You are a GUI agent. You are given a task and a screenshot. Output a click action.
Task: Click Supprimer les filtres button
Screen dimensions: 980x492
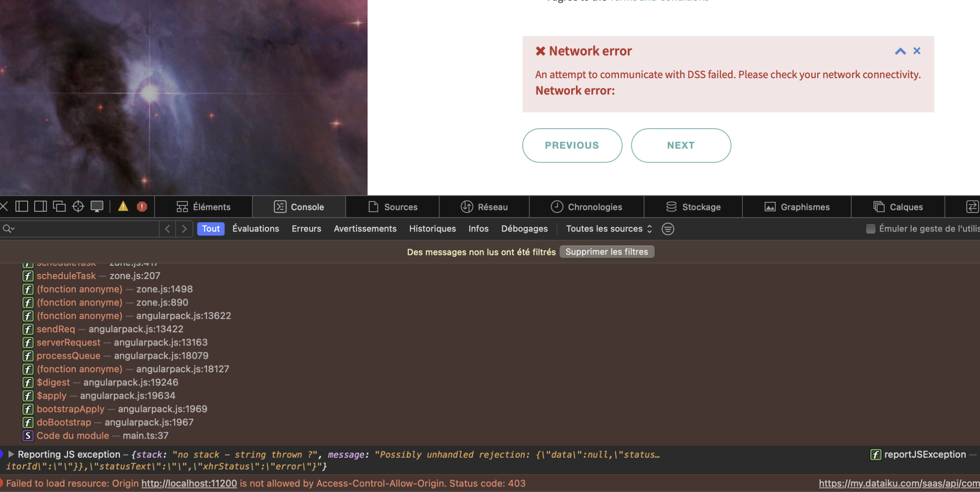pyautogui.click(x=607, y=252)
